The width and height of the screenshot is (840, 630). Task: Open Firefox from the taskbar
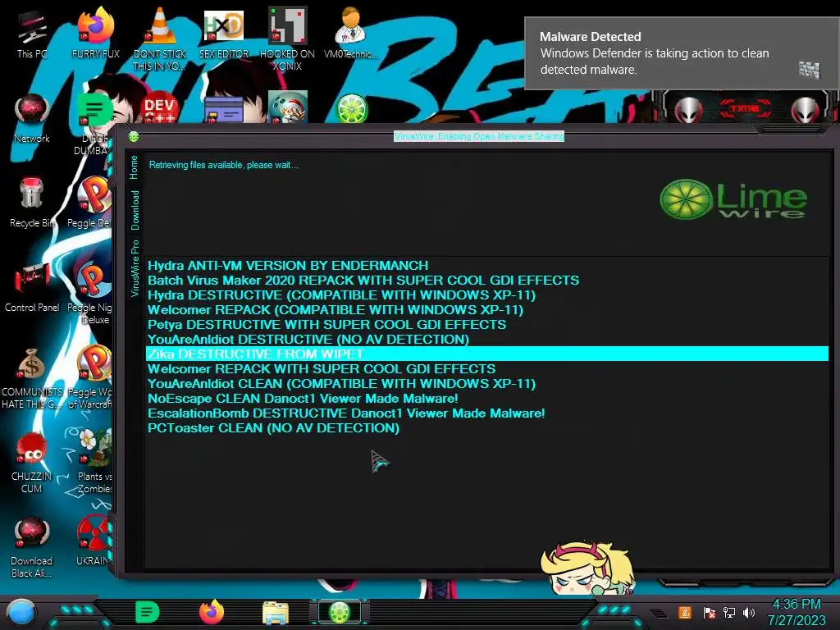[x=212, y=612]
